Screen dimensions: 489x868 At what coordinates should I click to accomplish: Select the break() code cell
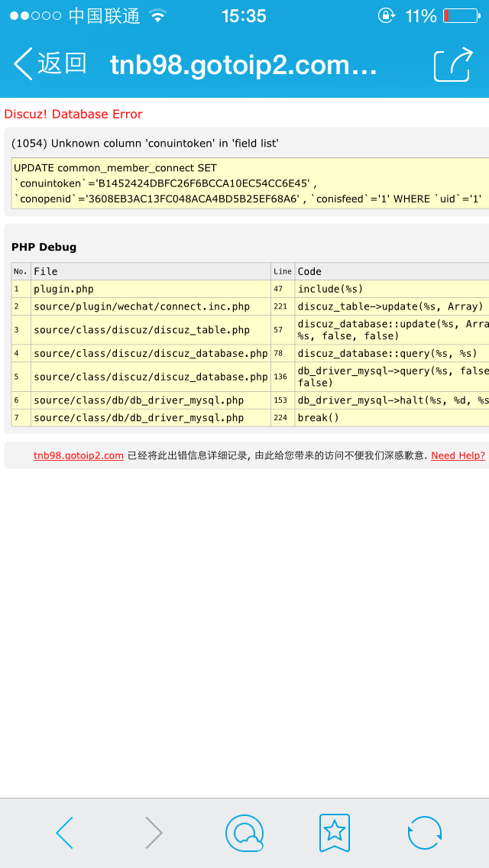392,417
